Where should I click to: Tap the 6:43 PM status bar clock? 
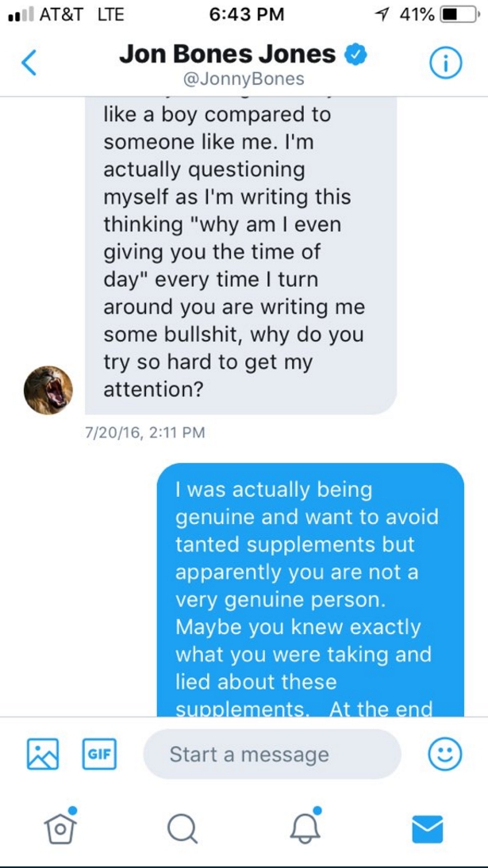(243, 14)
